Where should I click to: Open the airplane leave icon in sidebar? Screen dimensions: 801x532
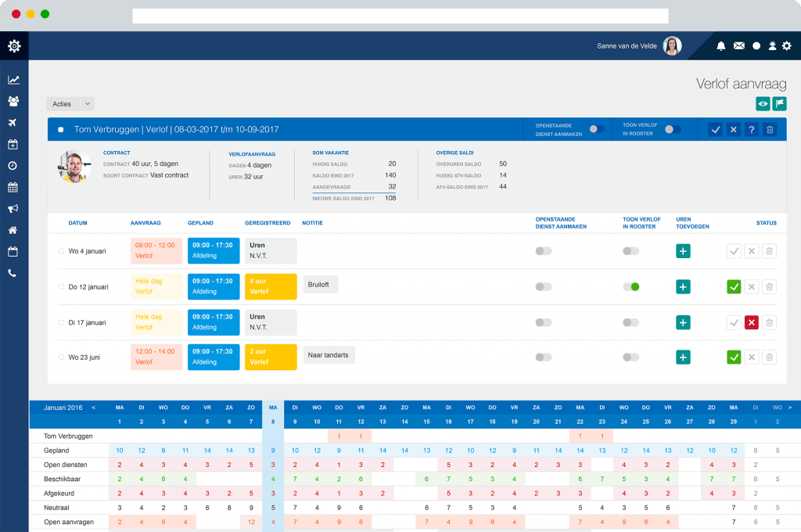[x=13, y=123]
